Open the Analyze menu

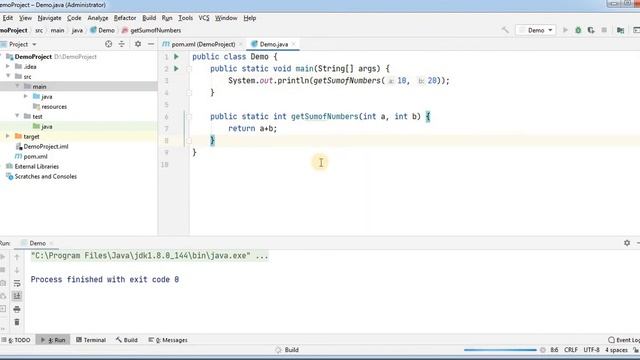98,18
